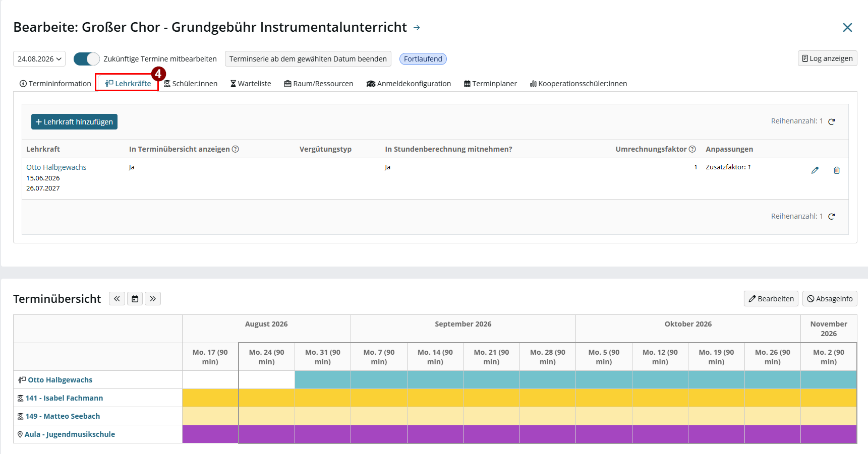868x454 pixels.
Task: Open the date dropdown 24.08.2026
Action: [x=39, y=59]
